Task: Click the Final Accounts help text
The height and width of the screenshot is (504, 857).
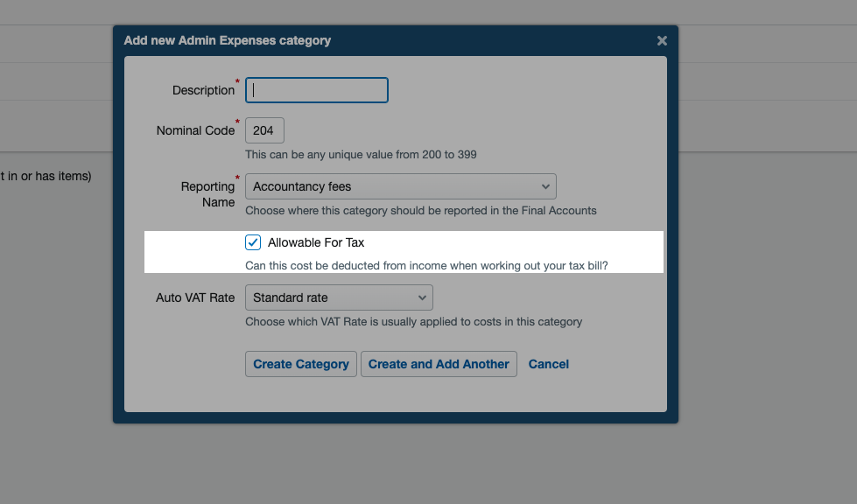Action: click(420, 210)
